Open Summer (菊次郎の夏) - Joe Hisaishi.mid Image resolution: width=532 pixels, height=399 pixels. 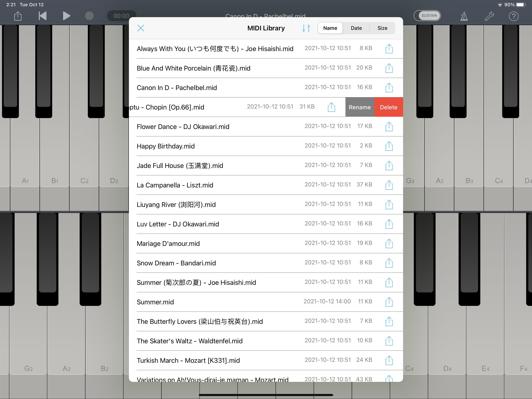pos(266,282)
